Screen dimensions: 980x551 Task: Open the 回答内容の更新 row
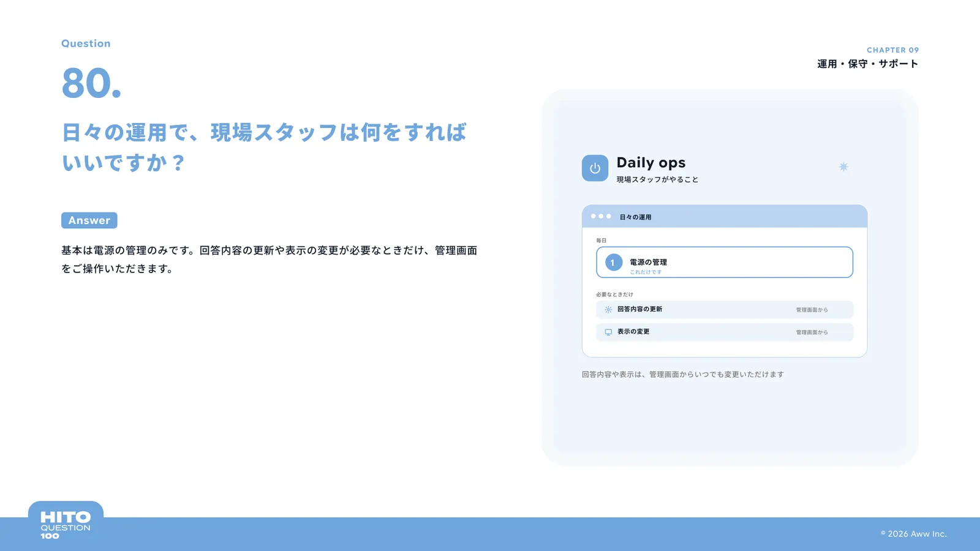[x=725, y=310]
